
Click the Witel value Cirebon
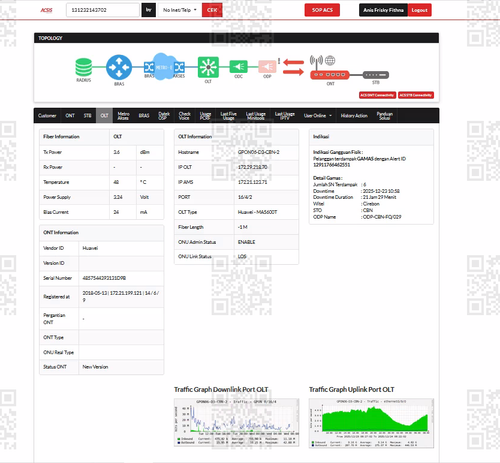coord(371,204)
